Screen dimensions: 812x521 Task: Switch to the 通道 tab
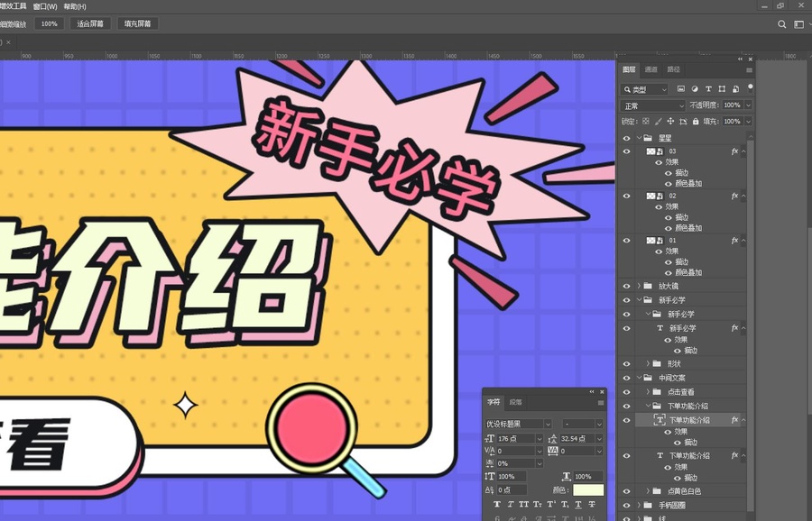click(651, 69)
